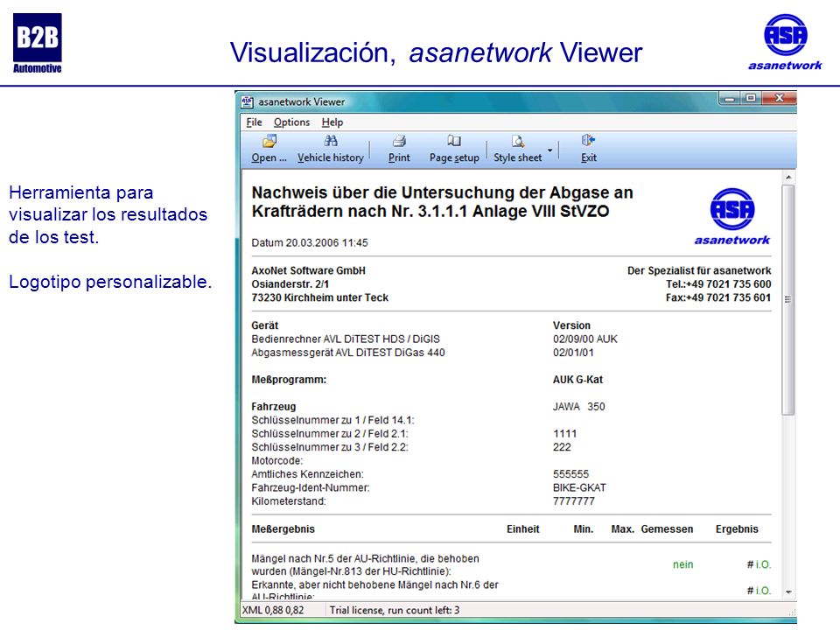Click the B2B Automotive logo
Screen dimensions: 840x630
tap(38, 43)
